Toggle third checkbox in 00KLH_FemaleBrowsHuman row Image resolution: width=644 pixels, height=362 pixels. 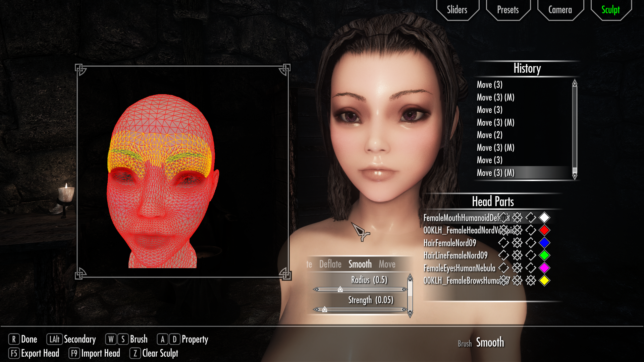531,281
